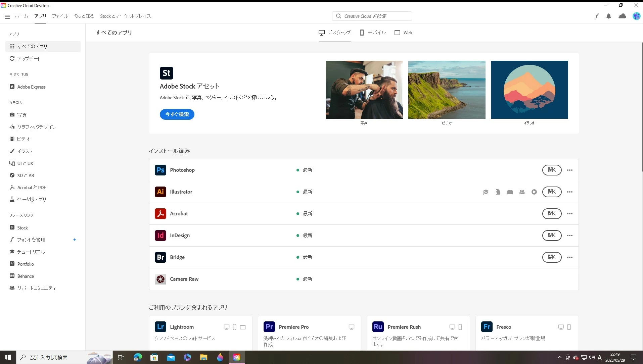Click the InDesign app icon
The image size is (643, 364).
click(x=160, y=236)
